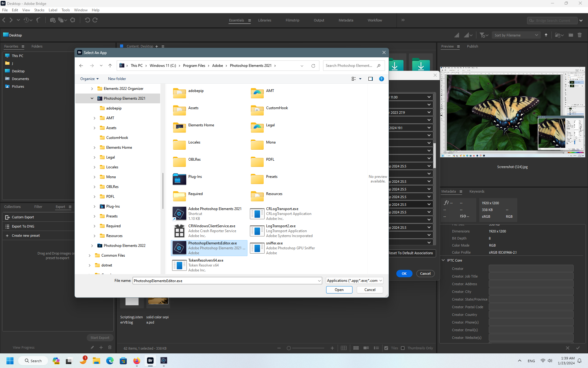Collapse the Photoshop Elements 2021 tree node

(92, 98)
